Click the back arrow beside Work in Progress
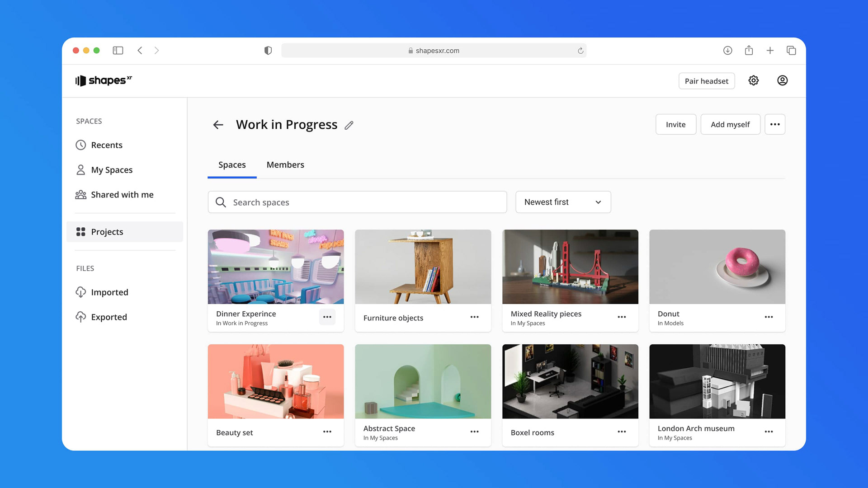868x488 pixels. (218, 125)
